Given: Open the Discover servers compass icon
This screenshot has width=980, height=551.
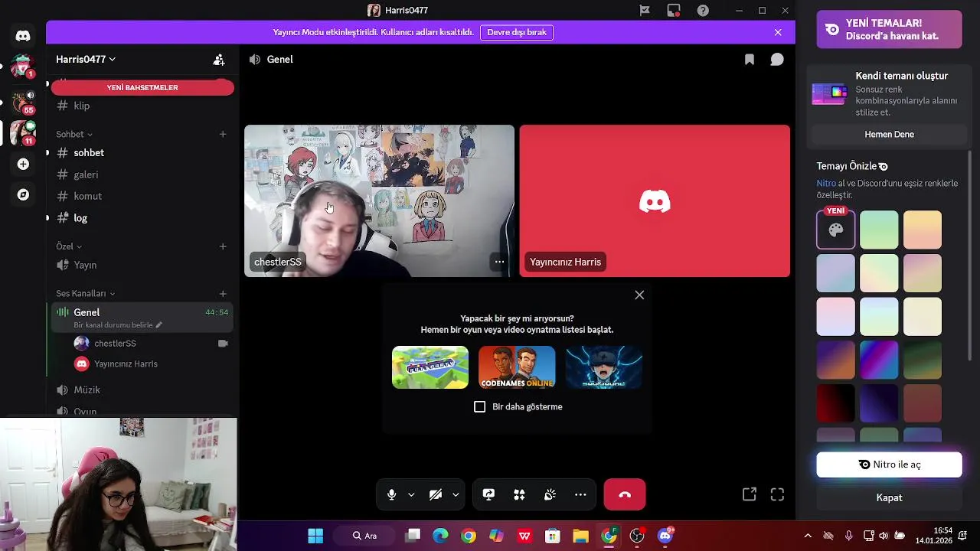Looking at the screenshot, I should (x=23, y=194).
